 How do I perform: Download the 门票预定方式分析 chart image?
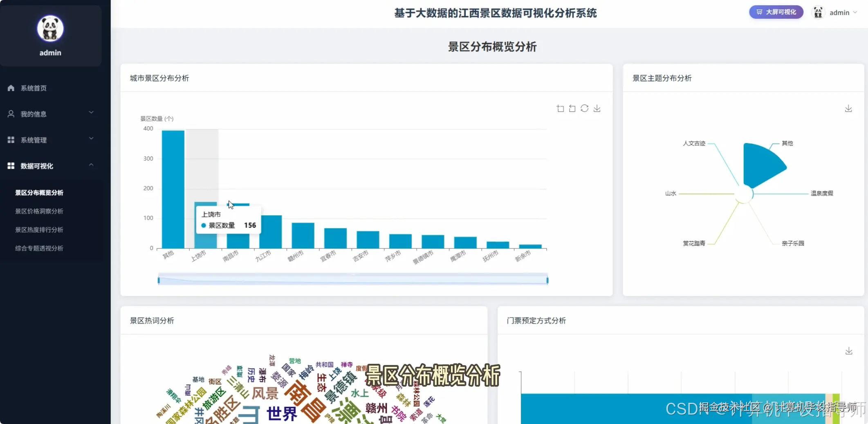pos(848,350)
